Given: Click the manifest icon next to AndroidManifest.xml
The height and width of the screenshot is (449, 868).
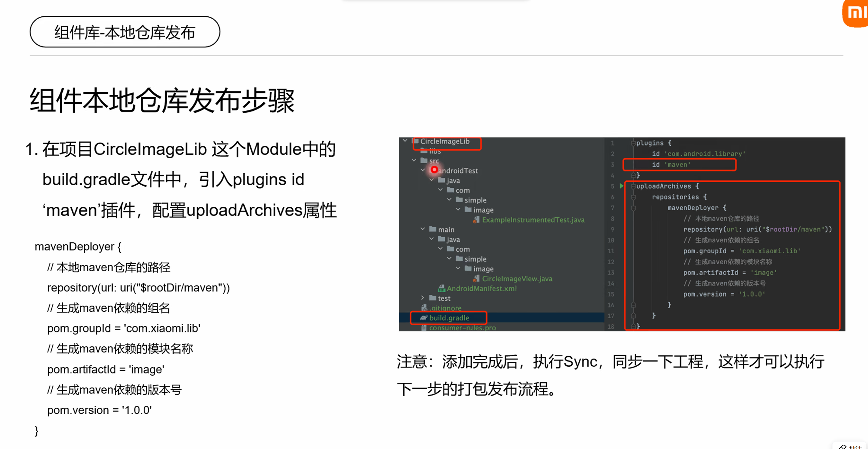Looking at the screenshot, I should [x=441, y=289].
